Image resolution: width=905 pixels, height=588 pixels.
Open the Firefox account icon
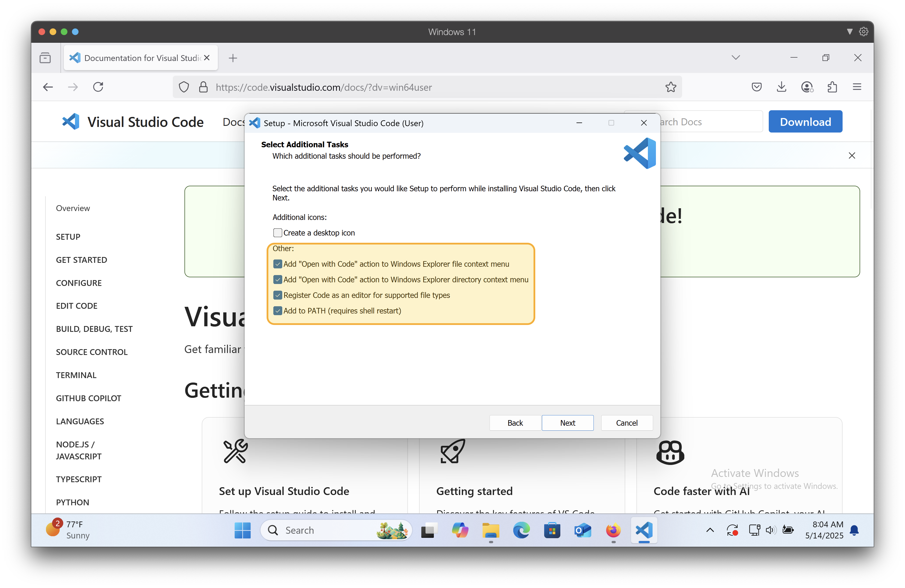coord(807,87)
